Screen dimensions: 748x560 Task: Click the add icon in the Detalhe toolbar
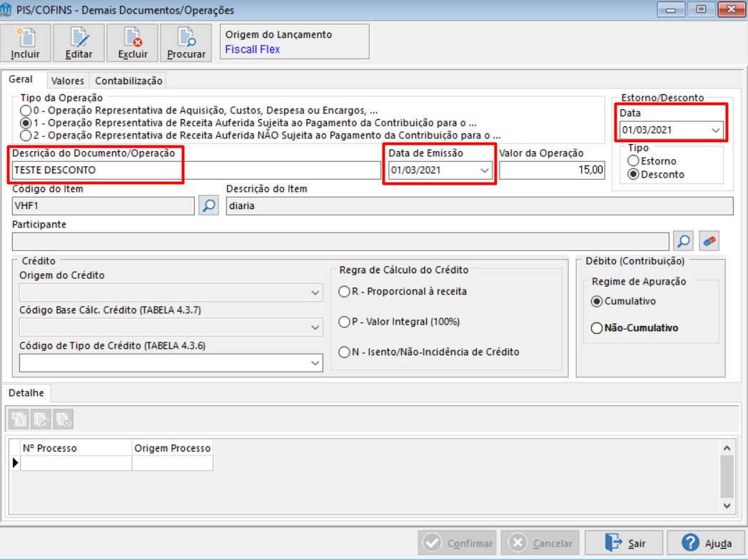18,419
